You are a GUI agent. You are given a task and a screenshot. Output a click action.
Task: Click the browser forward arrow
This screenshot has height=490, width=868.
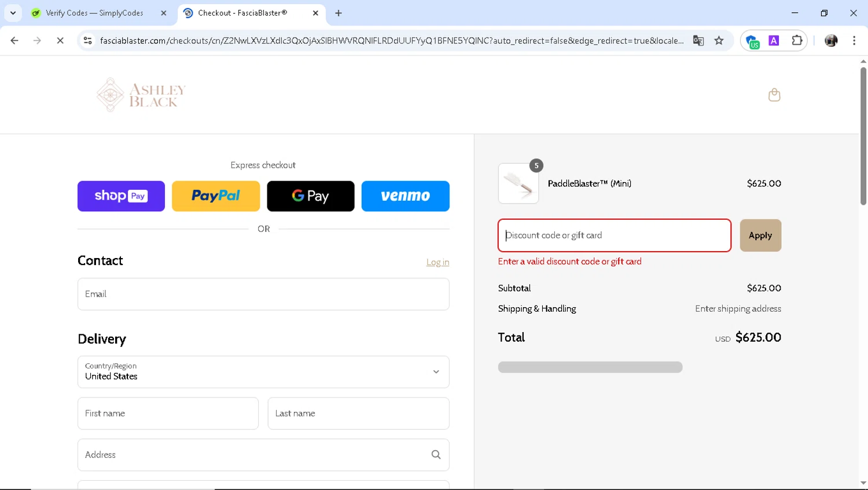coord(37,40)
